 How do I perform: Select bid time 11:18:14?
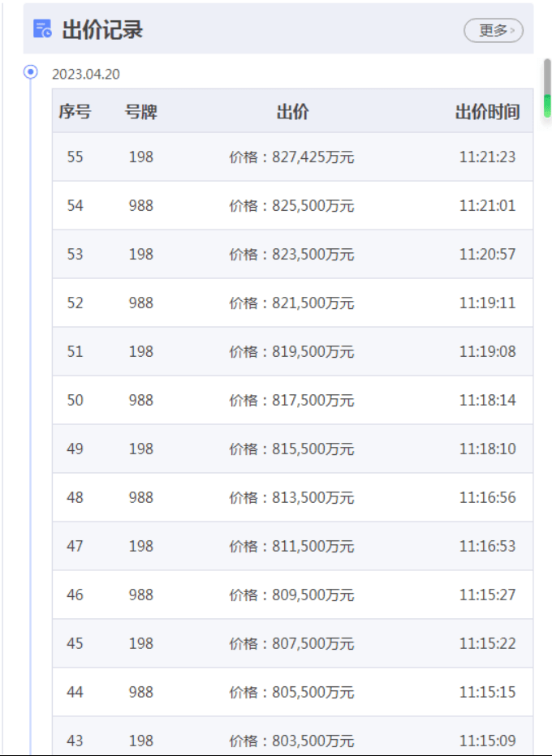(x=487, y=401)
